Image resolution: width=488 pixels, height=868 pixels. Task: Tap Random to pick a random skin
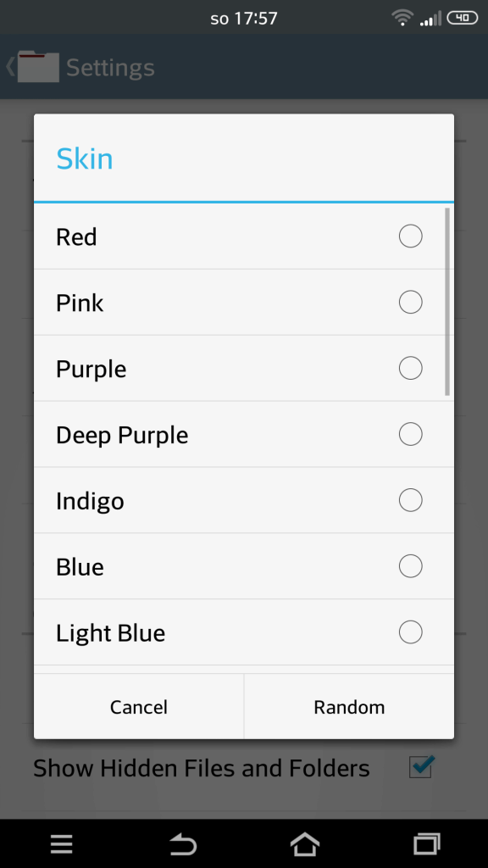pos(349,707)
